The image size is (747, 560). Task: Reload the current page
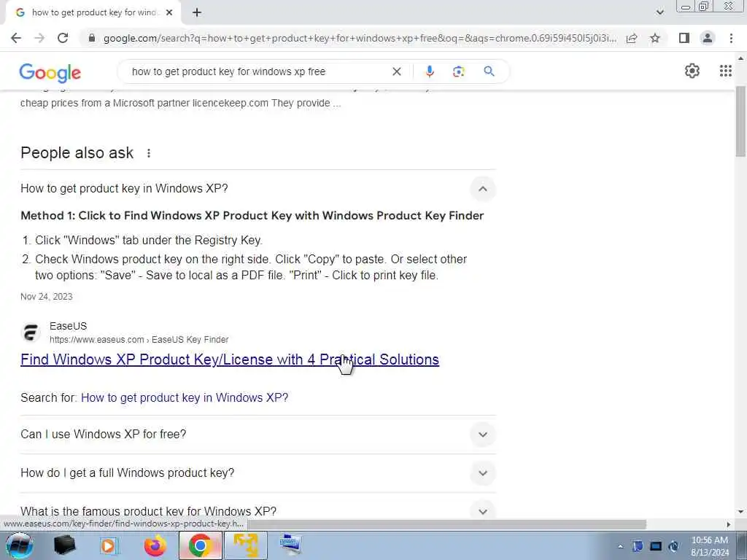point(63,38)
